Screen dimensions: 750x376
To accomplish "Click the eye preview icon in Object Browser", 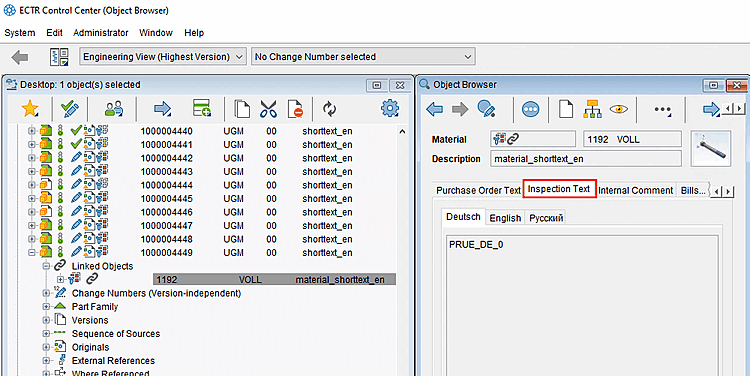I will point(618,109).
